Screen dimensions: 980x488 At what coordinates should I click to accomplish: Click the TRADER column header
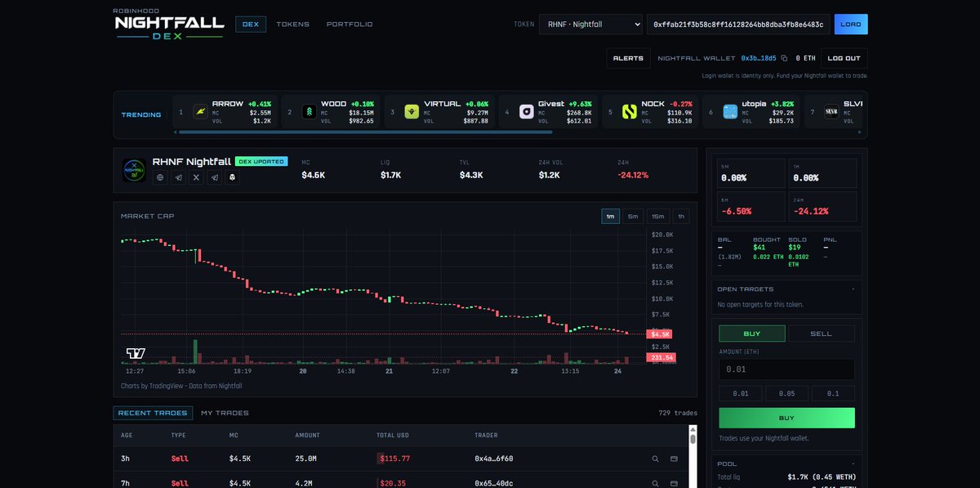[x=486, y=435]
